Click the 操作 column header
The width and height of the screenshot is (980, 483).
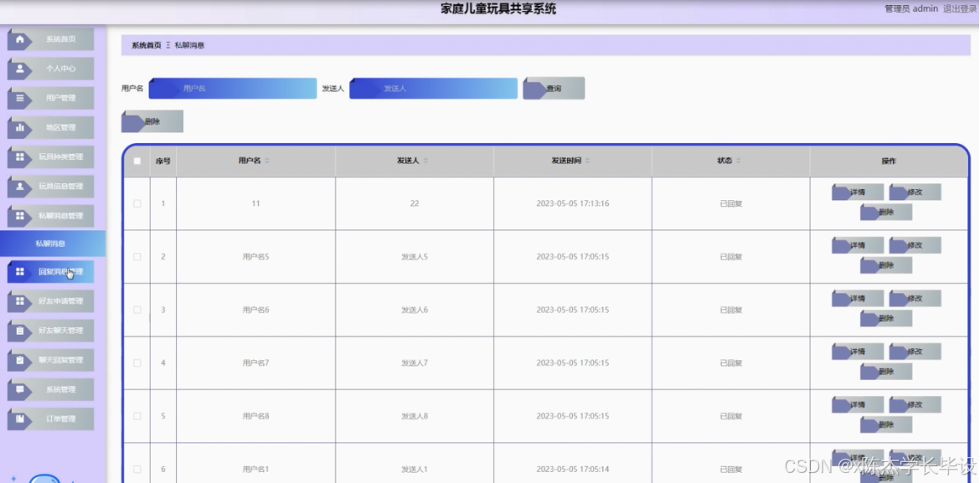tap(888, 161)
